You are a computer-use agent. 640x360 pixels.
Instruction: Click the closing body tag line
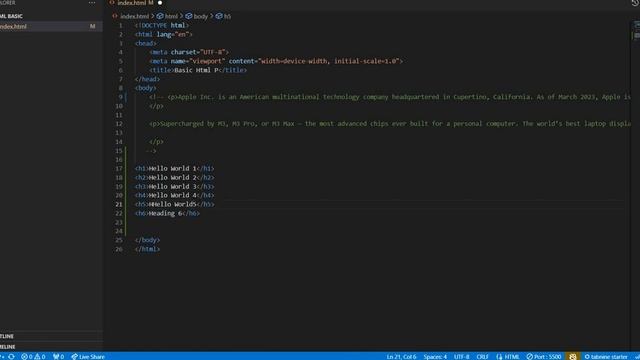[147, 240]
